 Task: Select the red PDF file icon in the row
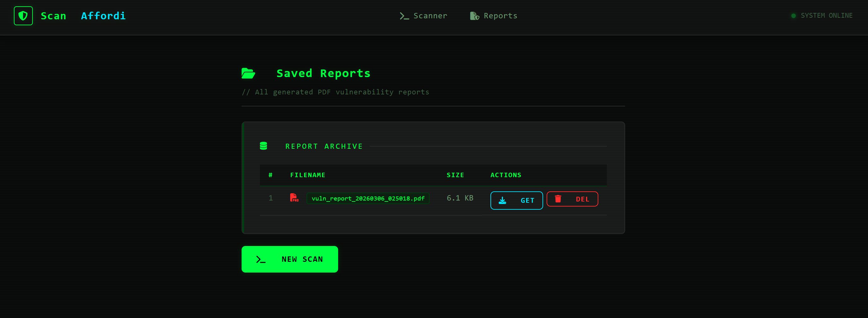294,198
